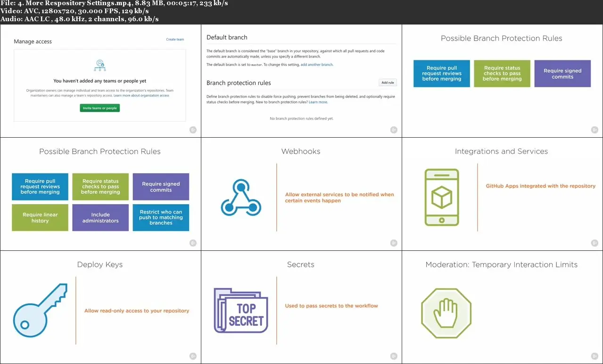Viewport: 603px width, 364px height.
Task: Click the Default branch heading
Action: 227,37
